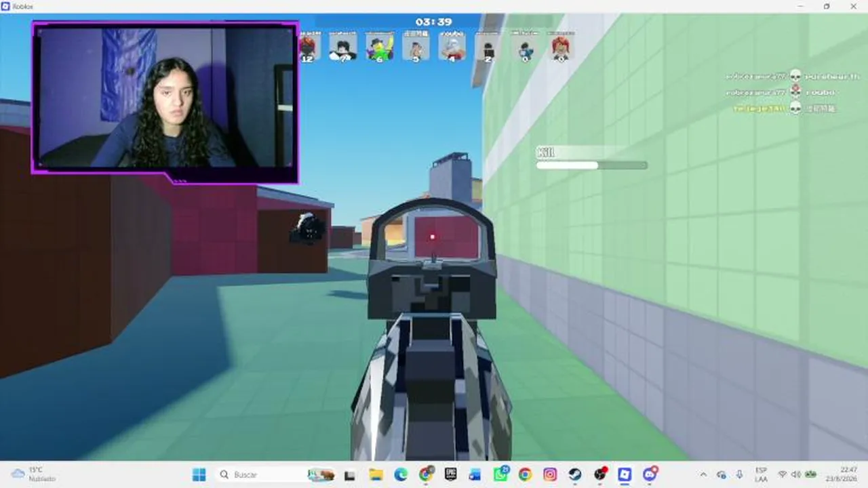Click the red-marked skull in the middle kill feed entry

(795, 91)
